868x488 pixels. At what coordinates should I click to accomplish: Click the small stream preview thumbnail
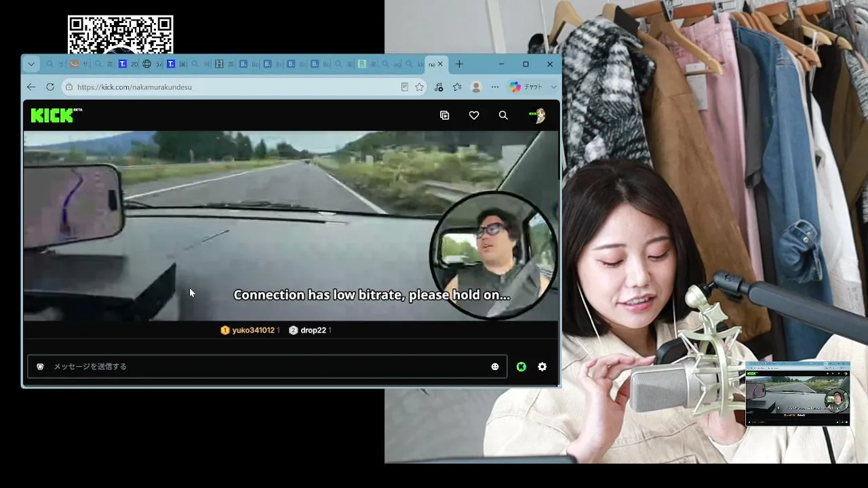(x=797, y=394)
